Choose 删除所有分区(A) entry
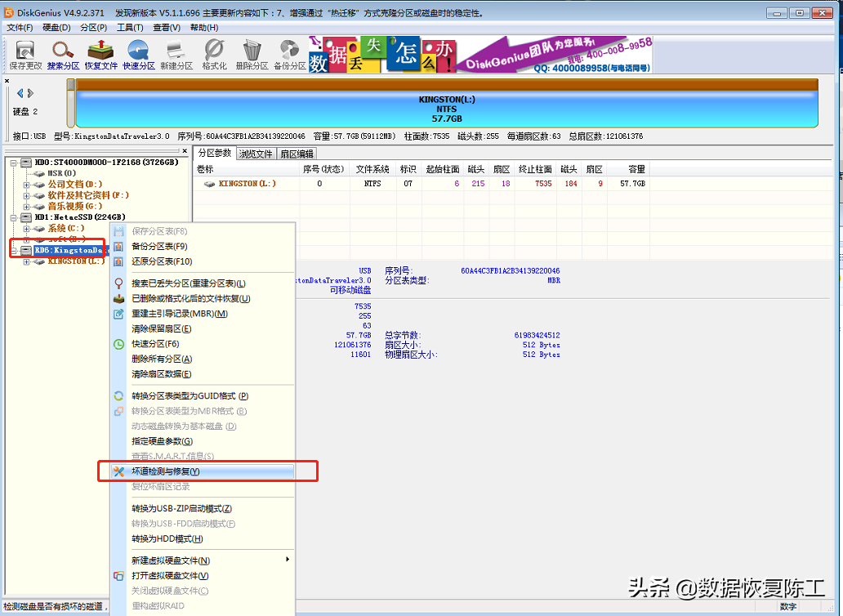 coord(203,359)
